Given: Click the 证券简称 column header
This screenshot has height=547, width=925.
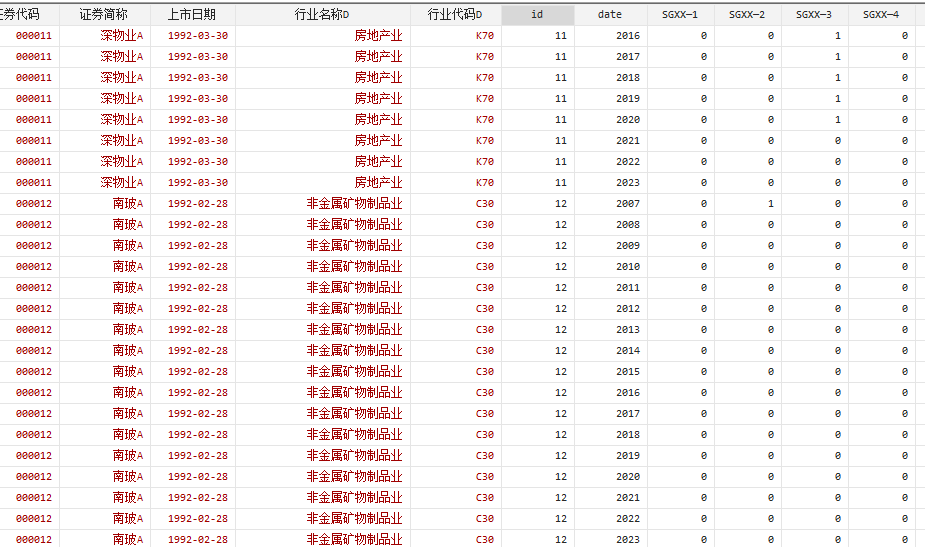Looking at the screenshot, I should (x=104, y=15).
